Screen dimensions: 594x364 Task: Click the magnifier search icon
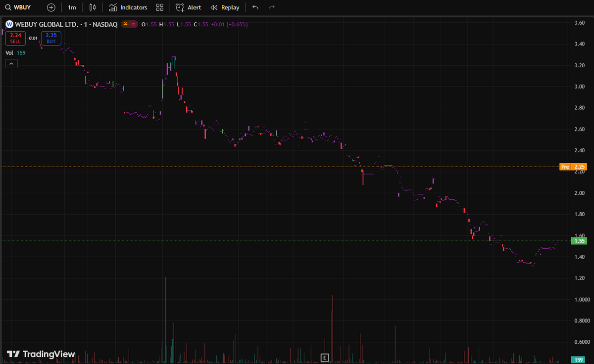pyautogui.click(x=8, y=7)
